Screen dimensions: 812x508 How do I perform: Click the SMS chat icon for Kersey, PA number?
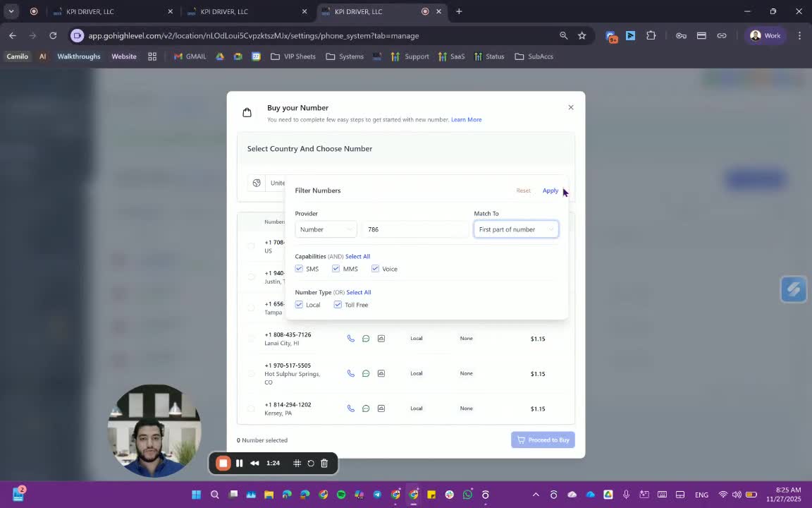[x=366, y=409]
